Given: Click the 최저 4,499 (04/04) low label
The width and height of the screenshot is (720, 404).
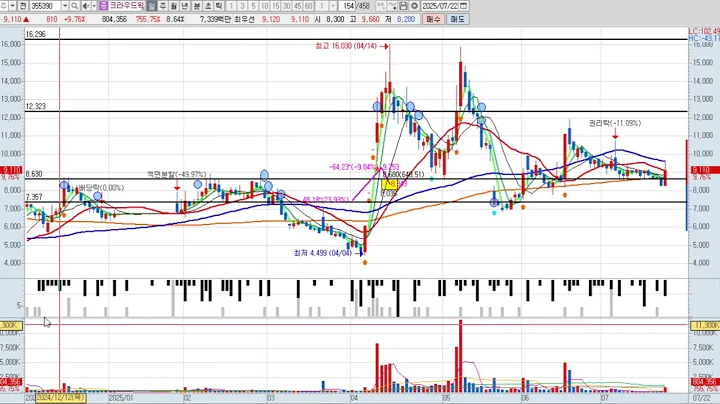Looking at the screenshot, I should tap(323, 253).
